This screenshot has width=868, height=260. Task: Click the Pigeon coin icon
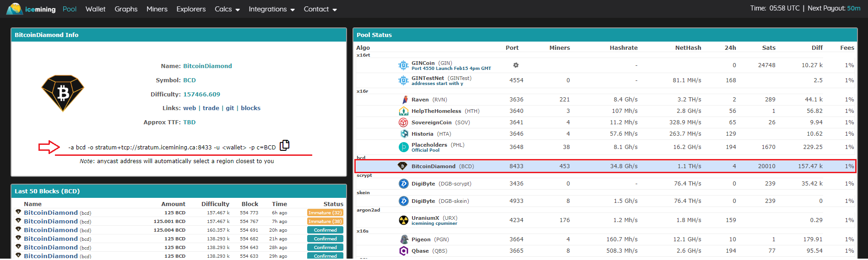coord(404,239)
